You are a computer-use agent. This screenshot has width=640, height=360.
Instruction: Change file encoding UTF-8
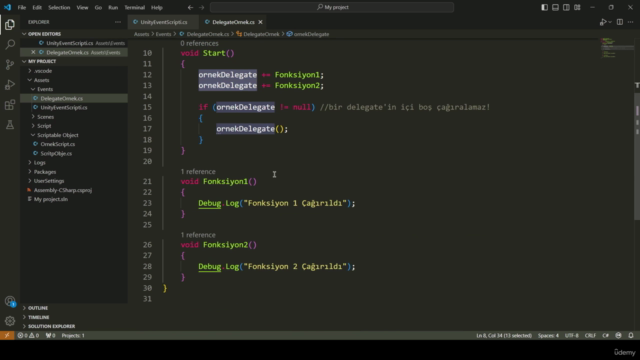pos(571,336)
